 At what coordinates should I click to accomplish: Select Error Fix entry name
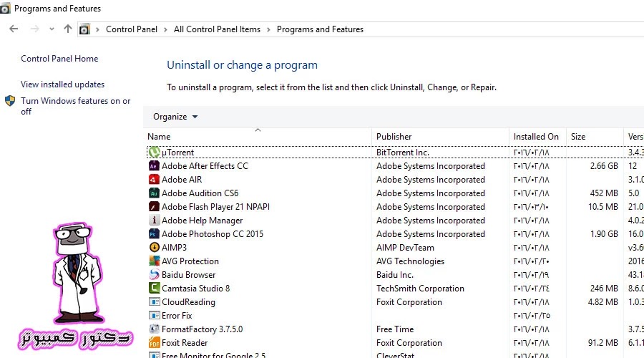click(x=177, y=316)
